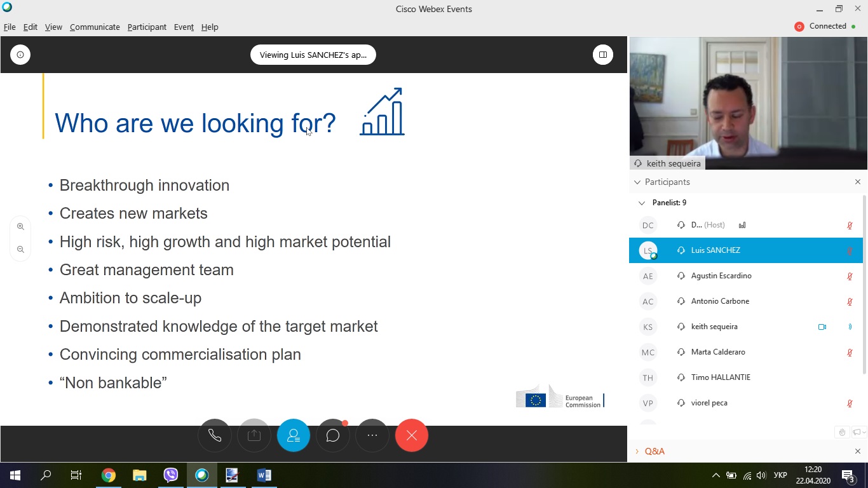The width and height of the screenshot is (868, 488).
Task: Click Antonio Carbone's muted microphone icon
Action: point(850,301)
